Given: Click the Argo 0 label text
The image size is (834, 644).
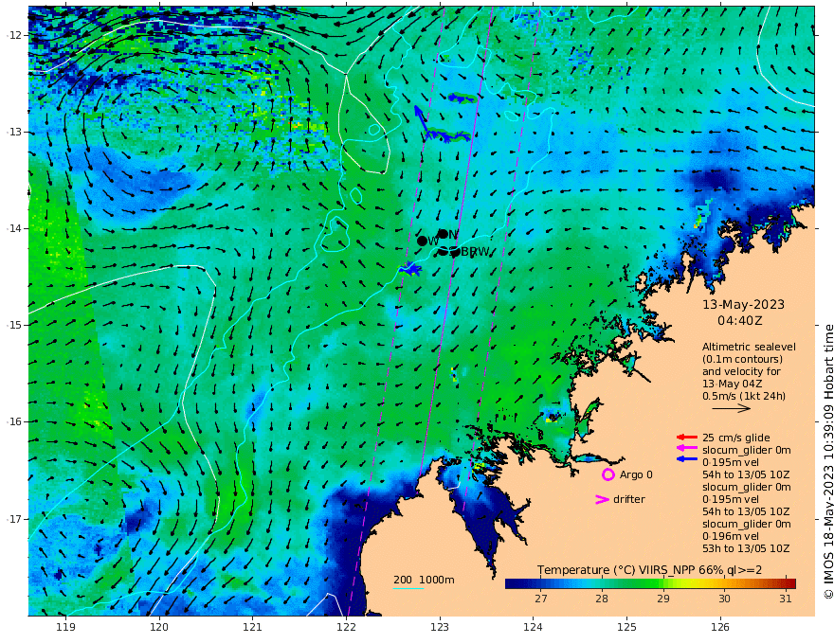Looking at the screenshot, I should (636, 474).
